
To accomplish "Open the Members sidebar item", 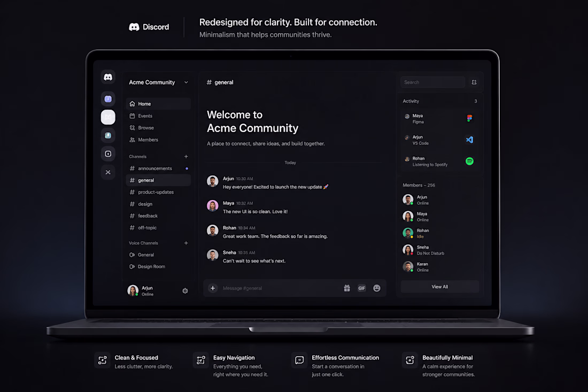I will pos(158,140).
